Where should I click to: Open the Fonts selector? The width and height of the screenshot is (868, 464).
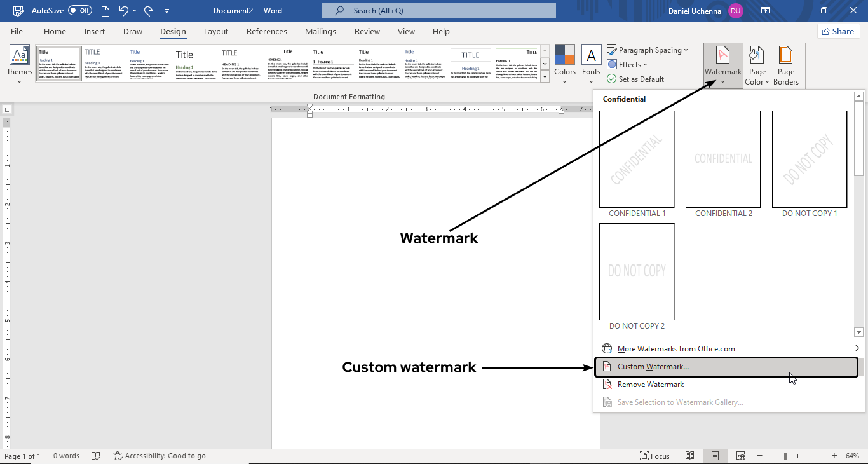click(x=591, y=63)
